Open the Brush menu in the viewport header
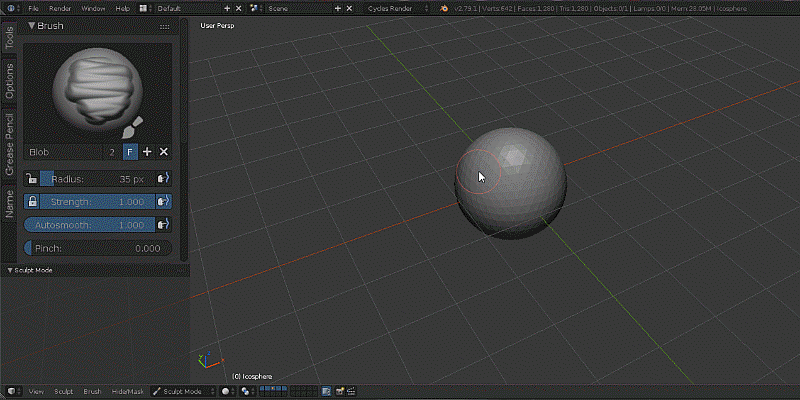Screen dimensions: 800x400 point(92,391)
